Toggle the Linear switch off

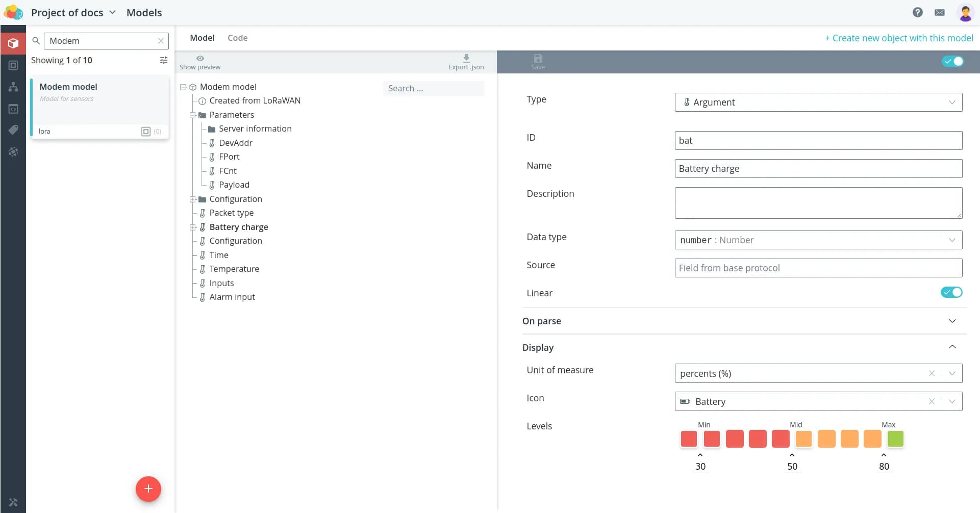[x=951, y=293]
